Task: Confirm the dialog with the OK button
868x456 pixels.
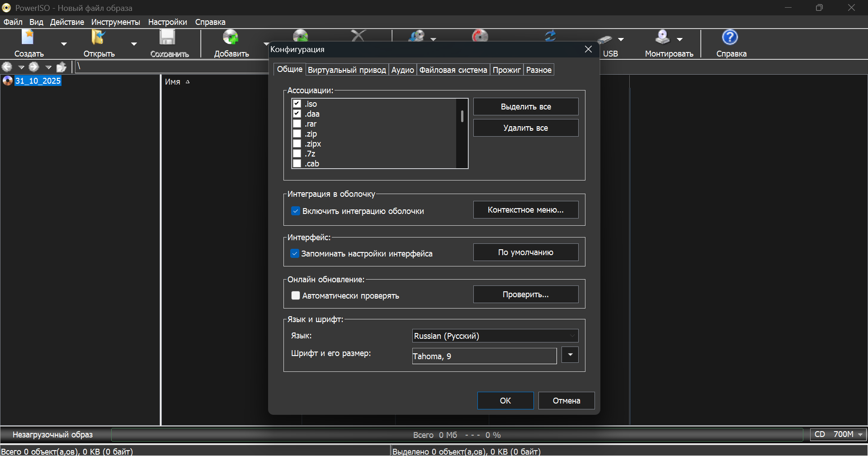Action: click(x=505, y=400)
